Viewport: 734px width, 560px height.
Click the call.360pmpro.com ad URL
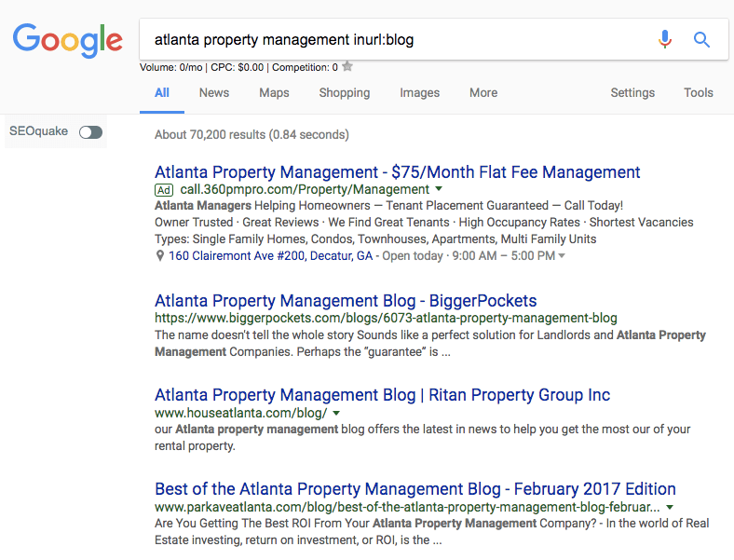(305, 190)
